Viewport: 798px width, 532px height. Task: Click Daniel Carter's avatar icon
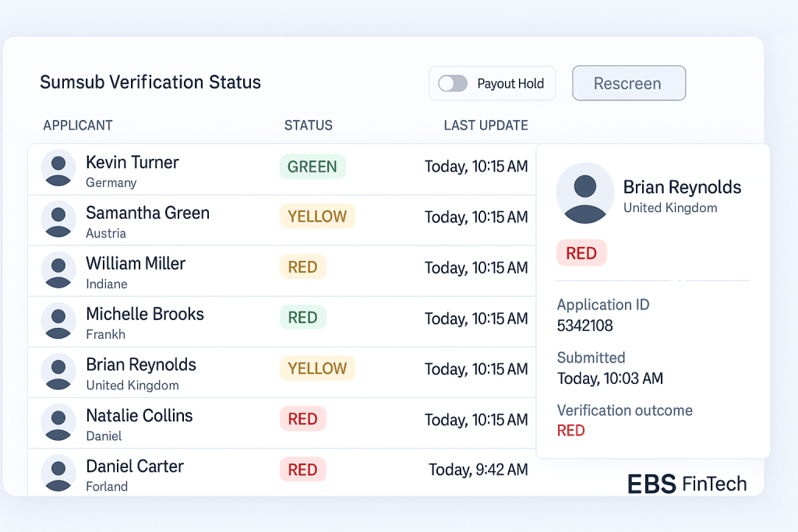tap(58, 472)
